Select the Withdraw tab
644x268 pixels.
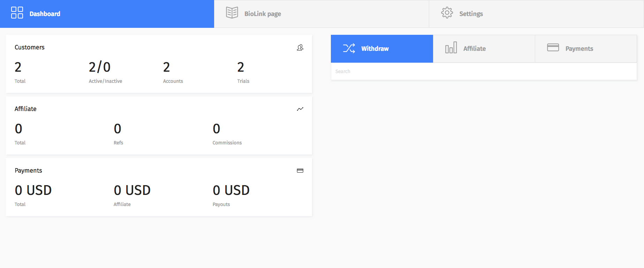[x=382, y=49]
